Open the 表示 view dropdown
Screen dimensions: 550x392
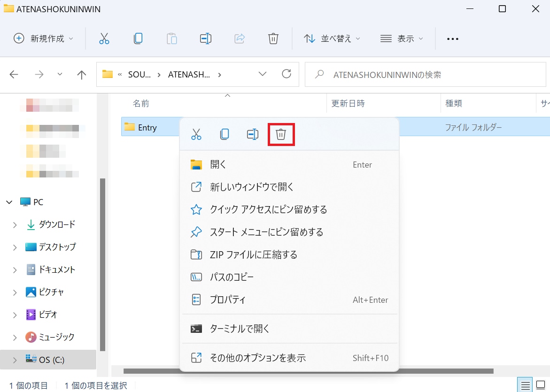coord(402,38)
